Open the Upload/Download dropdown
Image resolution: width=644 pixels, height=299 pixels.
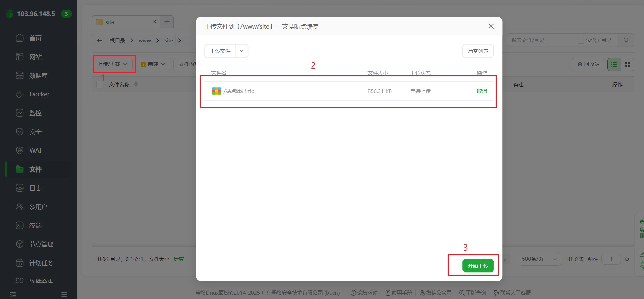[x=112, y=64]
